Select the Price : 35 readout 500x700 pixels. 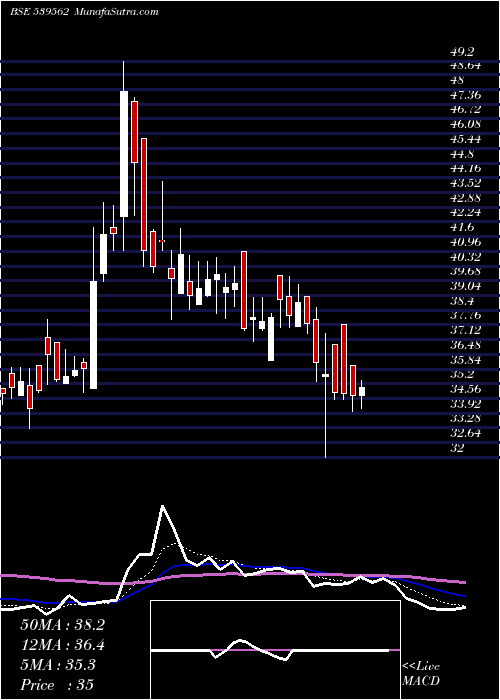[57, 685]
